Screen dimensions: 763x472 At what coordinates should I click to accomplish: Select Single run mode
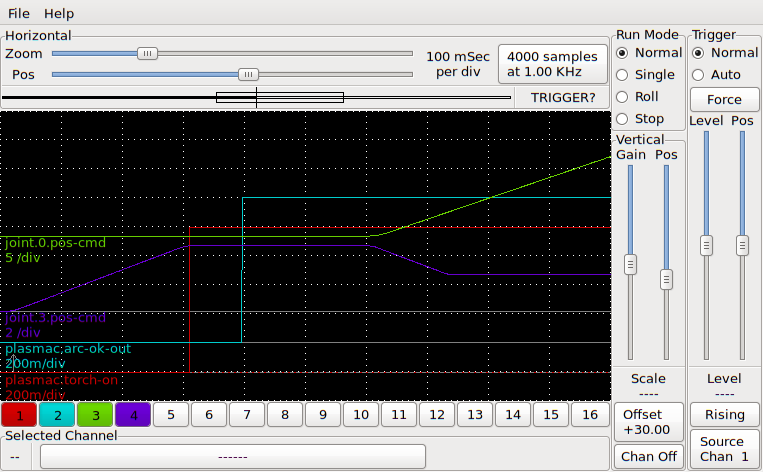[645, 74]
